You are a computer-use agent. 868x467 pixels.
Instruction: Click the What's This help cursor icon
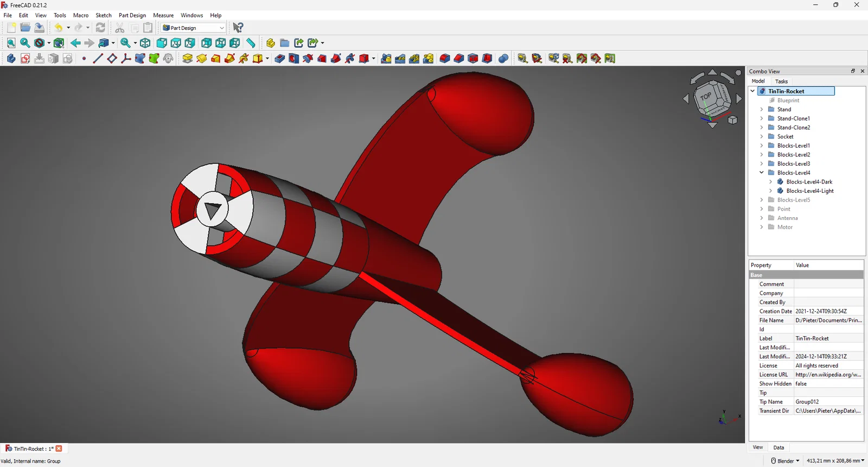[238, 28]
